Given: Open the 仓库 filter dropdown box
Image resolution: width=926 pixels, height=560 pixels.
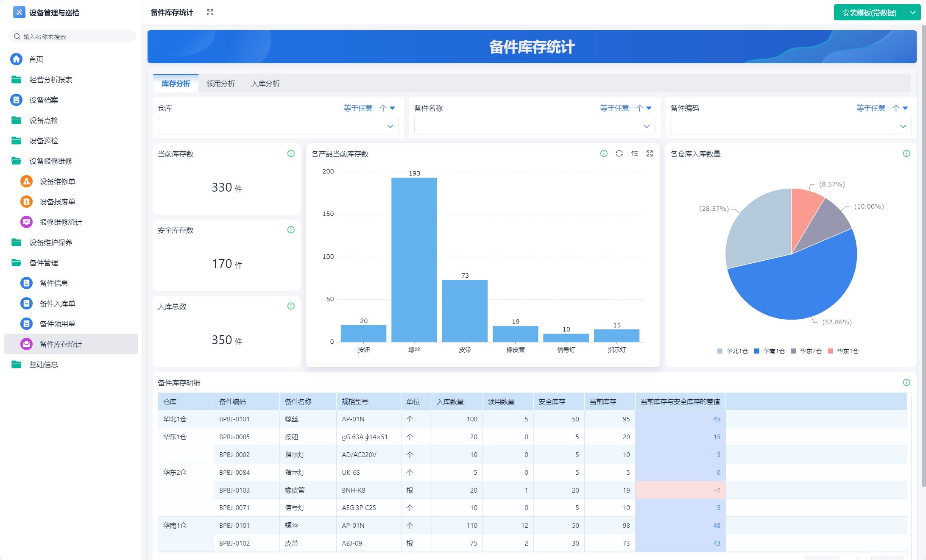Looking at the screenshot, I should click(278, 126).
